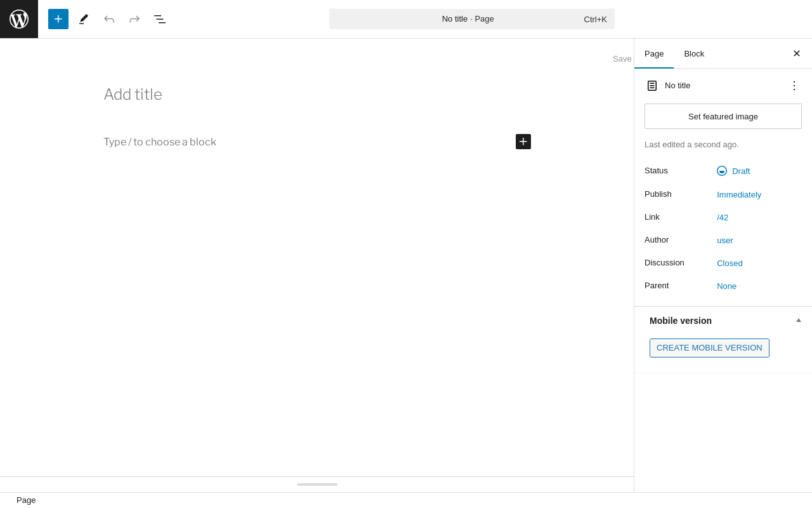
Task: Click the WordPress logo icon
Action: point(19,19)
